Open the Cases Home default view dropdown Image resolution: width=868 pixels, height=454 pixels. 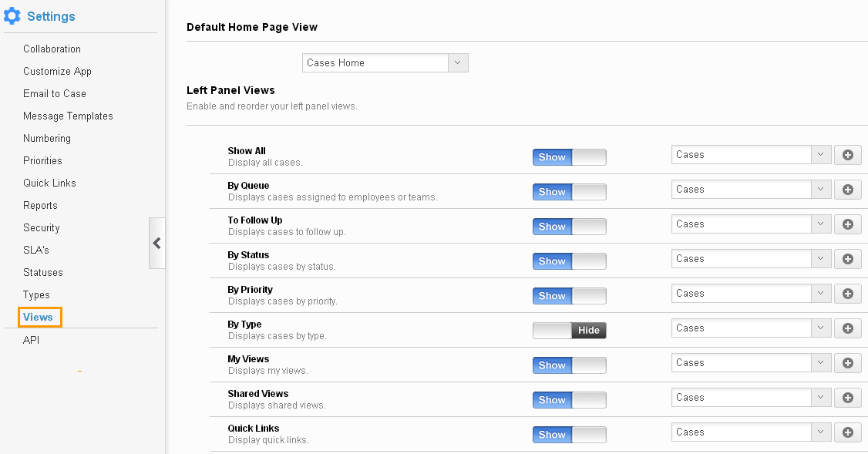click(385, 62)
